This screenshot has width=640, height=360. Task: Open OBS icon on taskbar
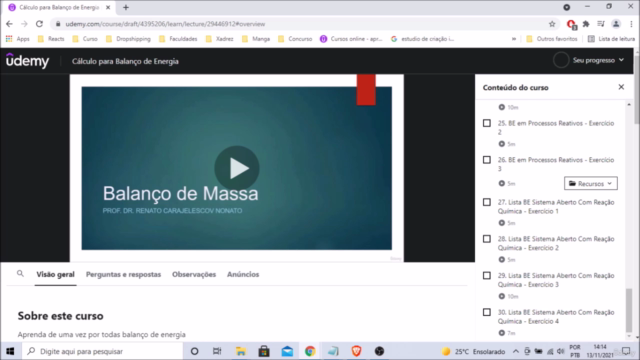[x=379, y=351]
